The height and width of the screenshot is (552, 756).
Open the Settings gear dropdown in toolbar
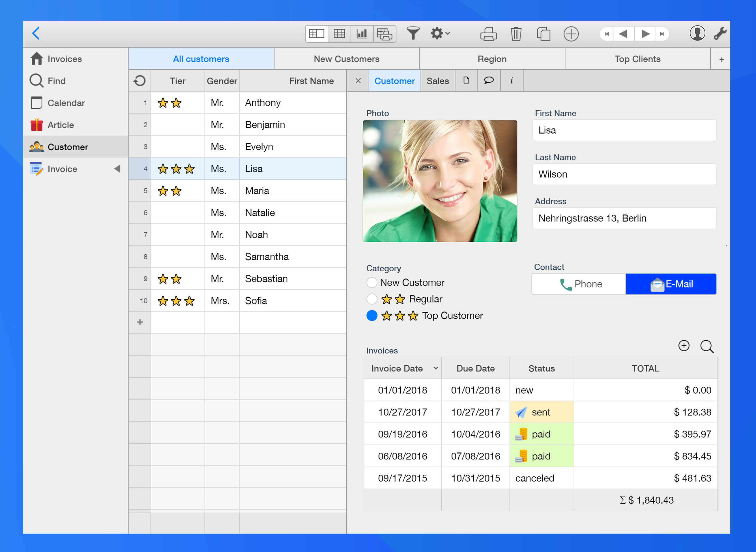440,33
